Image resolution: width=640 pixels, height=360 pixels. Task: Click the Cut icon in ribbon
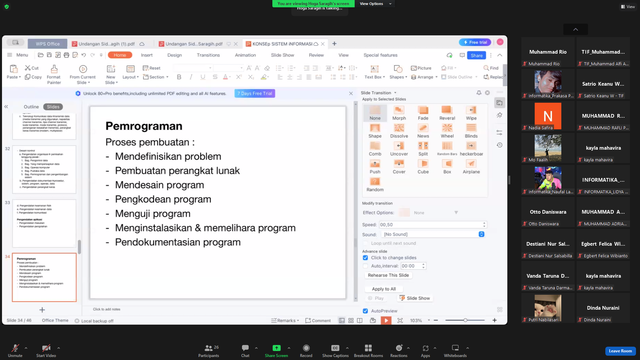point(32,68)
